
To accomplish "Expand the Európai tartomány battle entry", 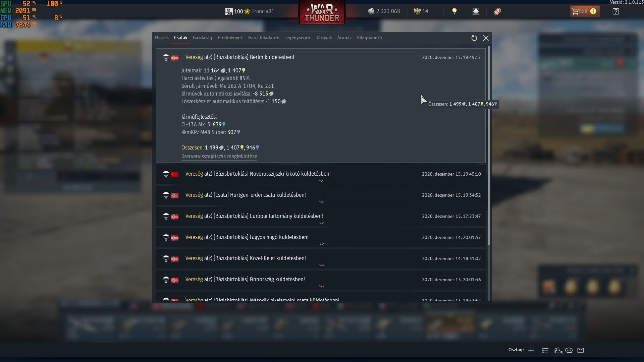I will [x=321, y=217].
